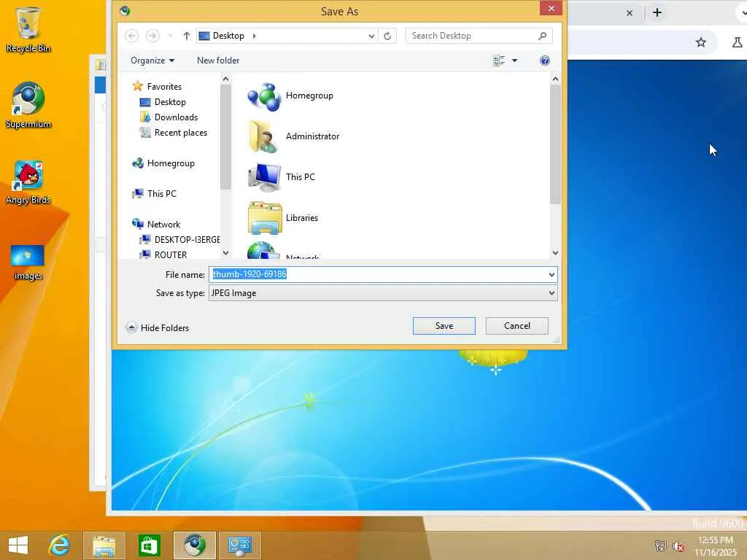Open recent locations dropdown arrow
The image size is (747, 560).
coord(170,36)
